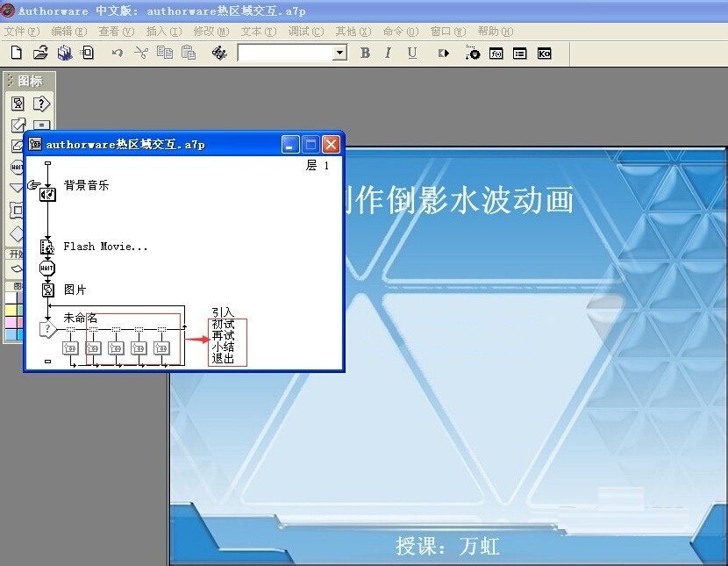Create a new file with the New toolbar icon
The height and width of the screenshot is (566, 728).
click(x=17, y=53)
